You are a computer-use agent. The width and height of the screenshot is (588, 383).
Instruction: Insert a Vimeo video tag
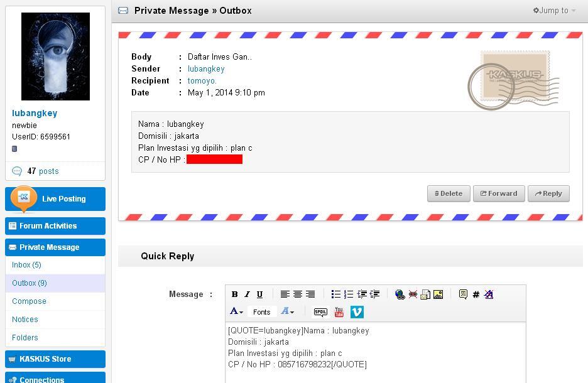click(357, 312)
